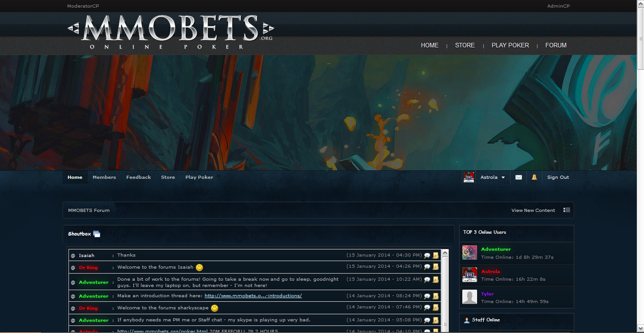The height and width of the screenshot is (333, 644).
Task: Open STORE in the top header menu
Action: 465,45
